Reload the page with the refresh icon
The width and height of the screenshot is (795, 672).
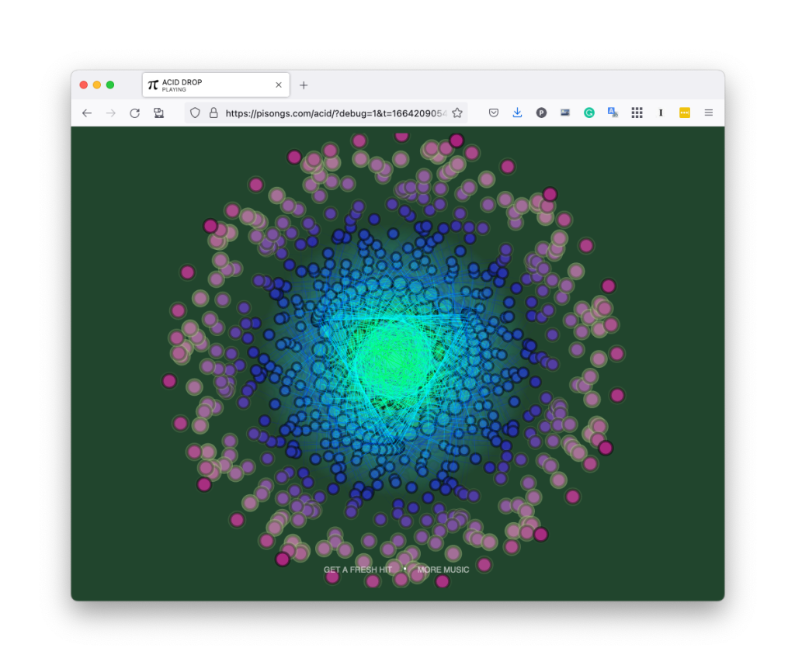(x=134, y=113)
